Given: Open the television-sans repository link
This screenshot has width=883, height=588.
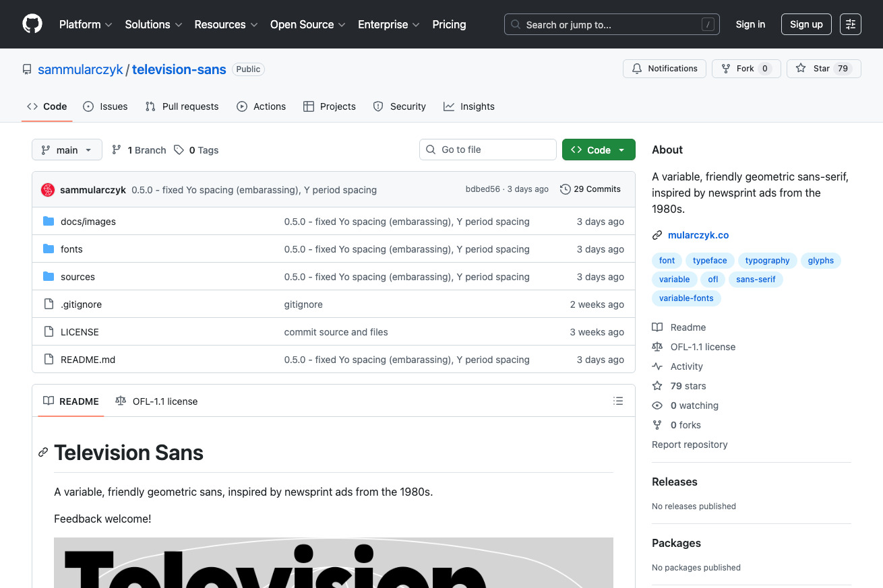Looking at the screenshot, I should click(x=179, y=69).
